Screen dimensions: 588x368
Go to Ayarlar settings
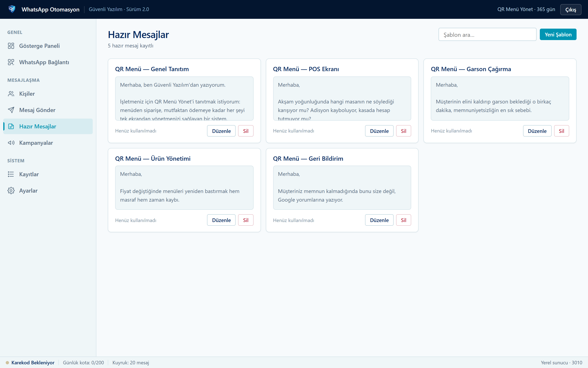(x=48, y=191)
